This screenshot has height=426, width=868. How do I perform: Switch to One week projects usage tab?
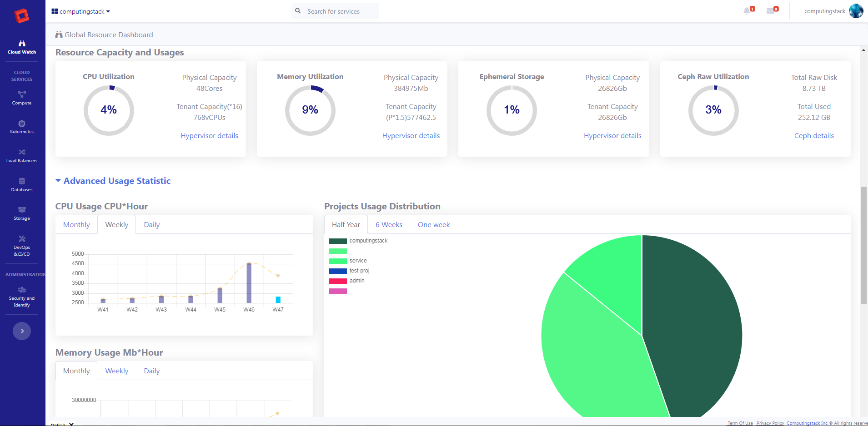click(x=434, y=225)
